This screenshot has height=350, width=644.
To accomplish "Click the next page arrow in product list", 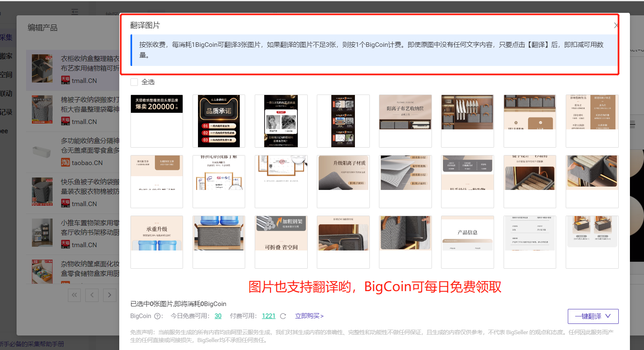I will point(109,295).
